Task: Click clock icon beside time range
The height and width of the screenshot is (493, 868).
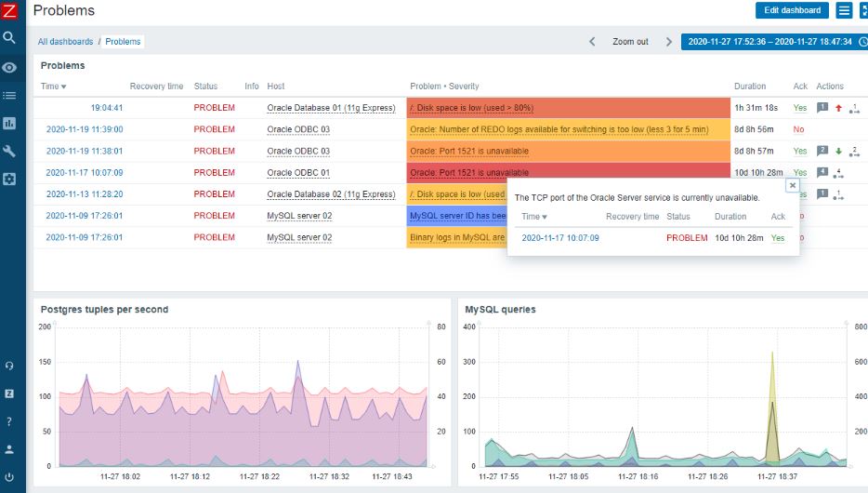Action: coord(862,42)
